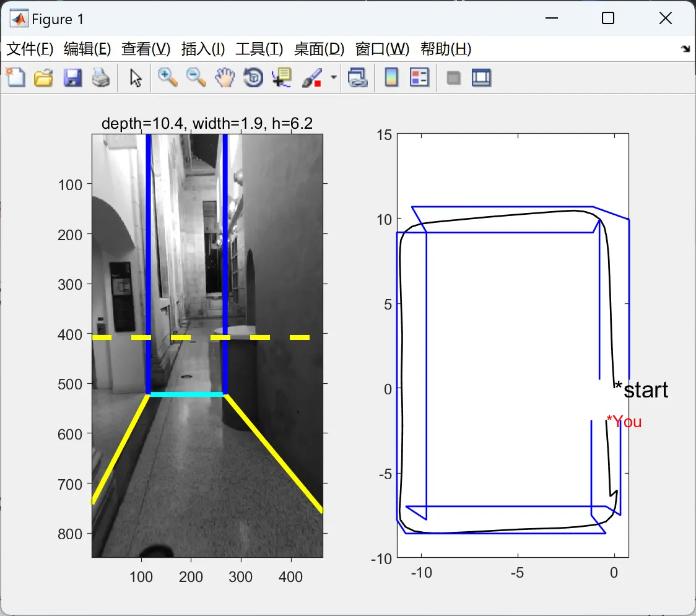
Task: Click the dock figure arrow in the menu bar
Action: [685, 49]
